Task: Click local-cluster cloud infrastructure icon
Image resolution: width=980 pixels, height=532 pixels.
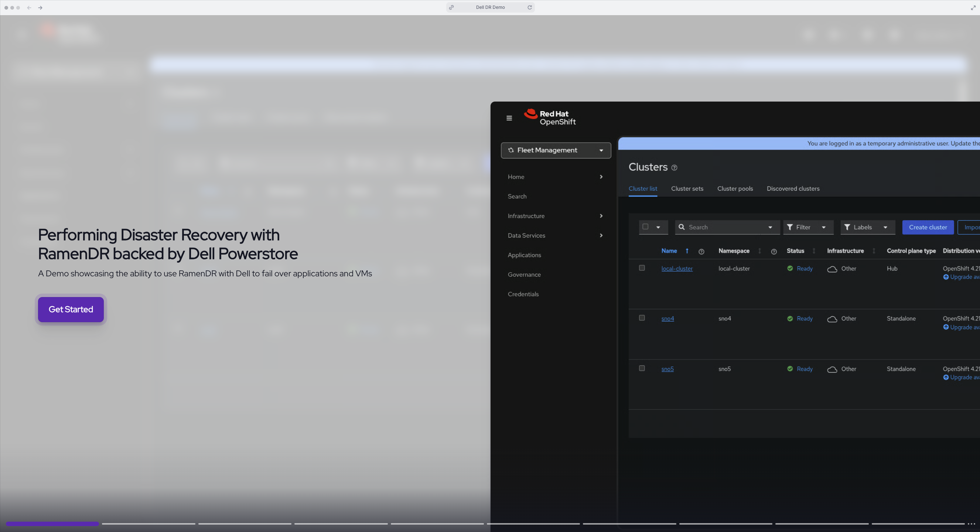Action: 832,269
